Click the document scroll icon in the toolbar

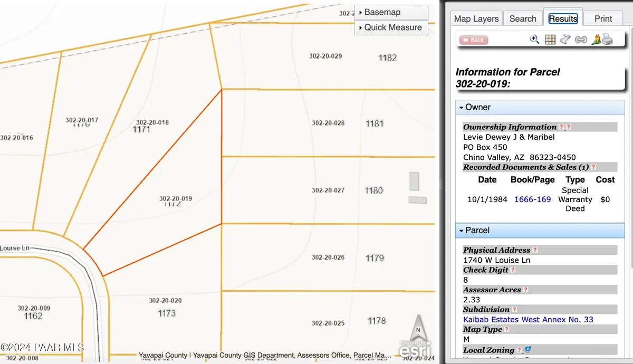click(565, 39)
